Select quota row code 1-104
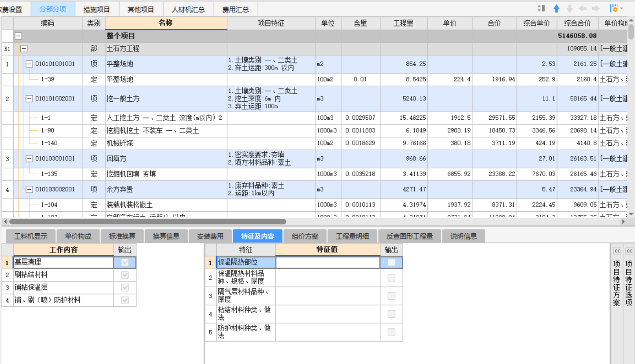 click(x=49, y=205)
